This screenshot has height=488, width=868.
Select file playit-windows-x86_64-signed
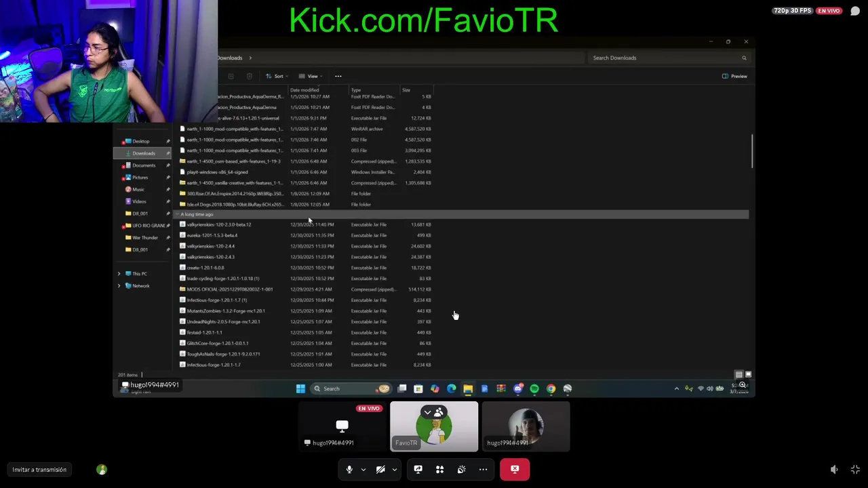217,172
